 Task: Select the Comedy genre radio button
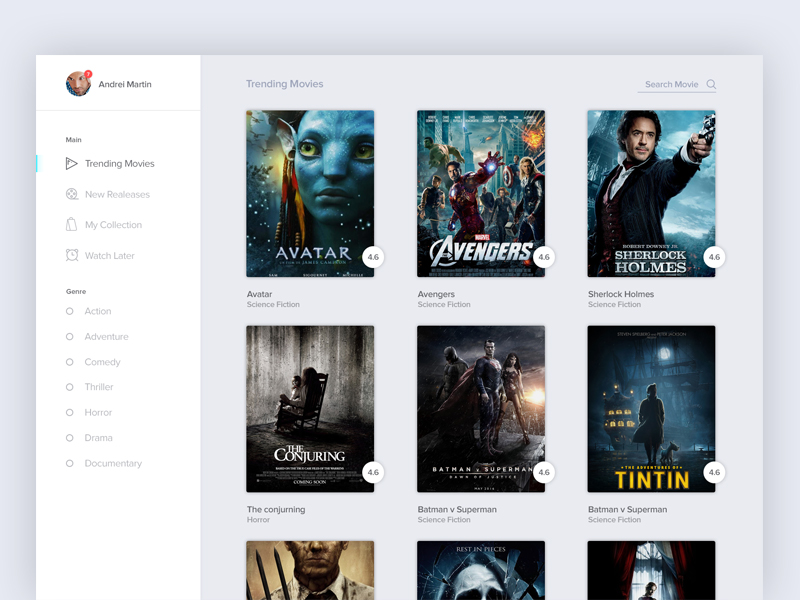pos(70,362)
